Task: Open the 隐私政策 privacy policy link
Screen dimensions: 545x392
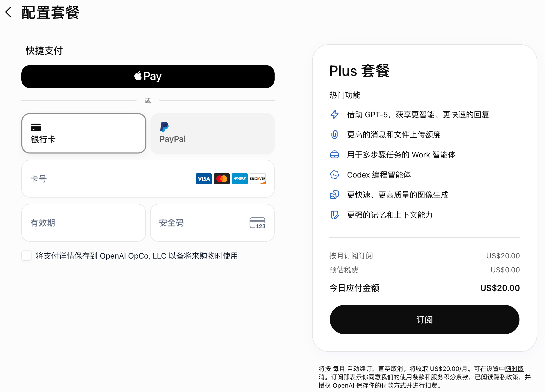Action: (x=506, y=377)
